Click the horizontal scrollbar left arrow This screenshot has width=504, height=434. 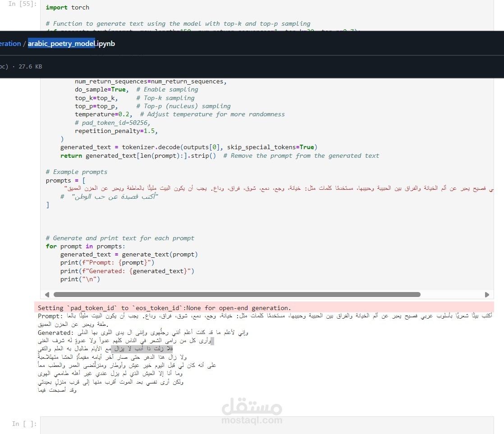47,295
